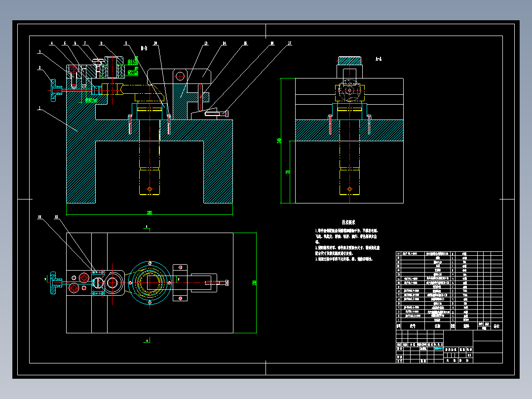Select the balloon number 3 leader label
The height and width of the screenshot is (399, 532).
click(x=39, y=52)
